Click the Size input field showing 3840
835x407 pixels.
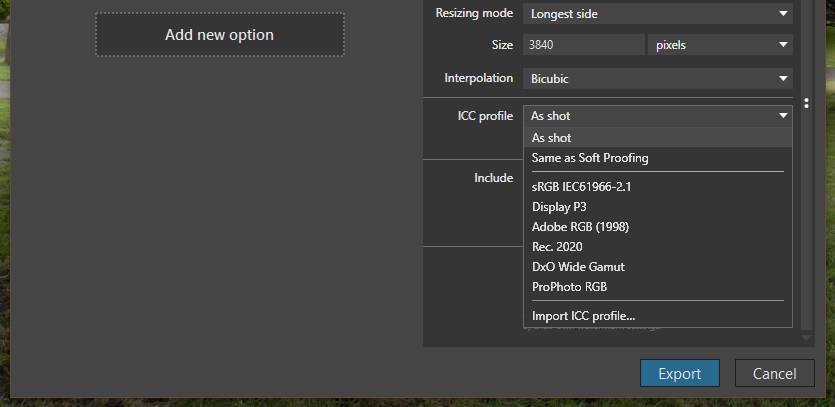[x=583, y=45]
